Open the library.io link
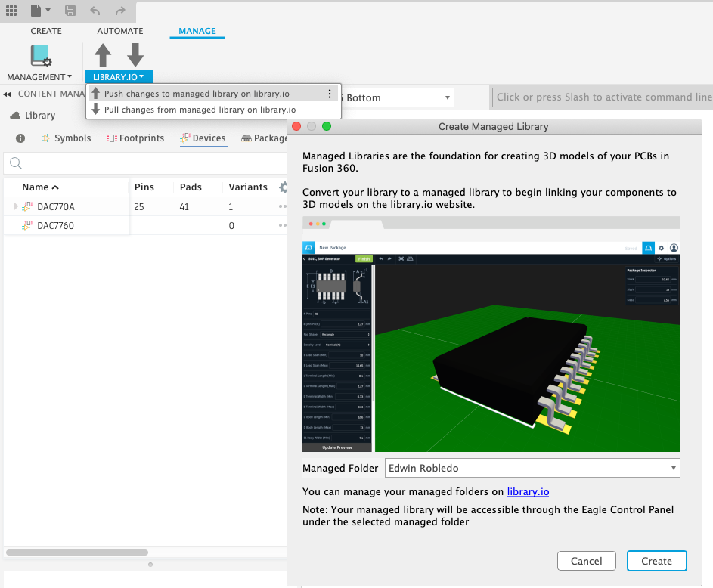This screenshot has height=588, width=713. pyautogui.click(x=528, y=492)
